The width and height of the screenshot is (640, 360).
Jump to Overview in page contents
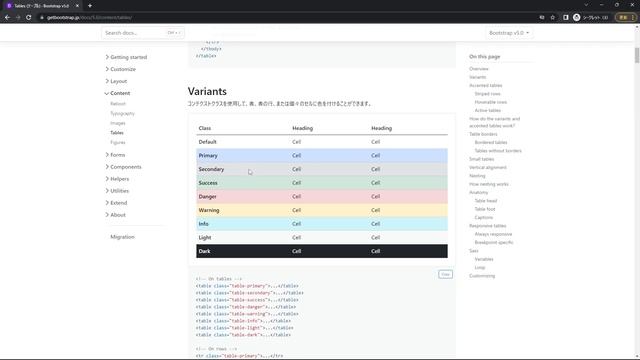pos(479,69)
